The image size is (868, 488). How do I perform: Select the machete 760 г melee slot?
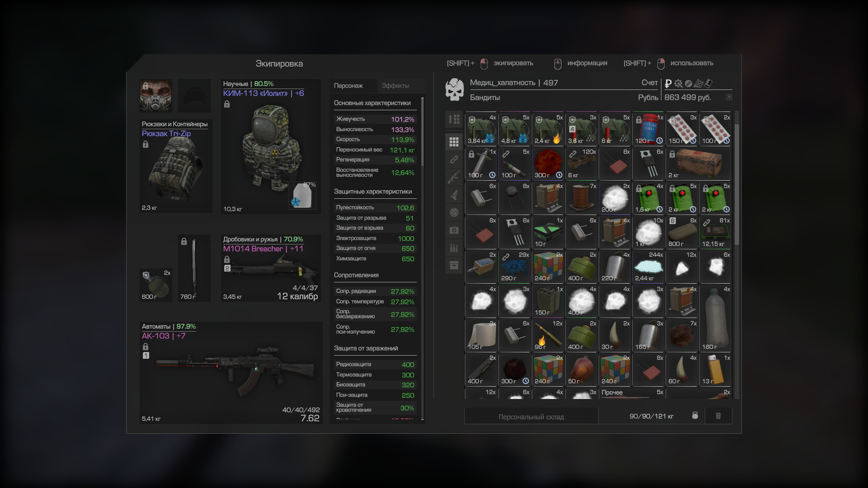(194, 268)
